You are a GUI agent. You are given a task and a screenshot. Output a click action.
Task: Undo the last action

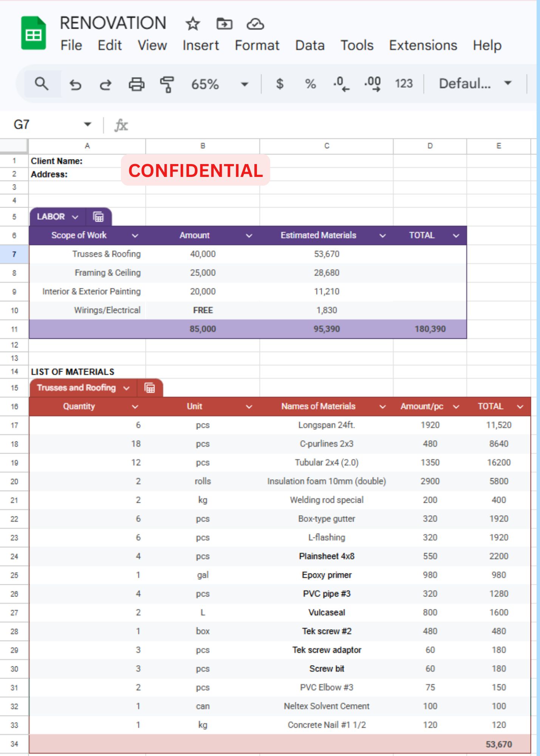pyautogui.click(x=75, y=84)
